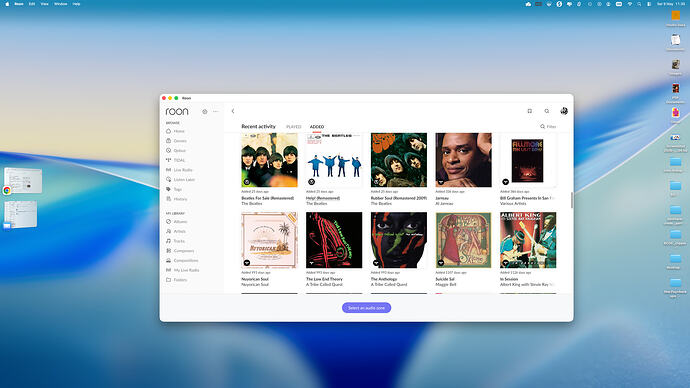The height and width of the screenshot is (388, 690).
Task: Click the roon logo
Action: pyautogui.click(x=177, y=112)
